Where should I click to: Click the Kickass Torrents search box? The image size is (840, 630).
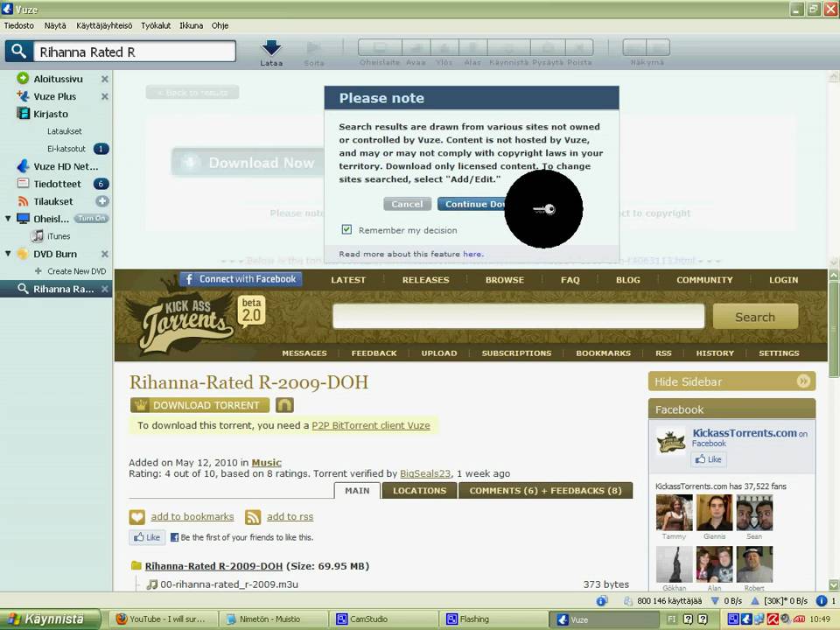pos(519,316)
